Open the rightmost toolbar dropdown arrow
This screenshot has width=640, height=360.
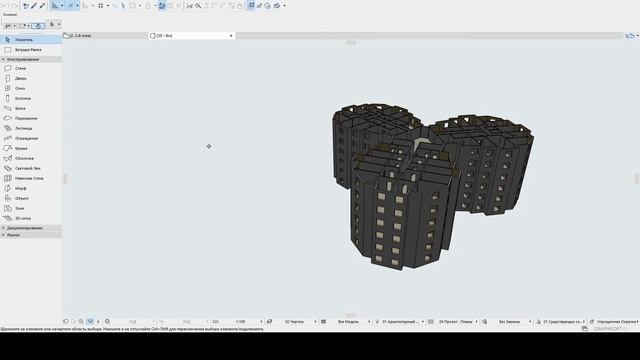(284, 6)
